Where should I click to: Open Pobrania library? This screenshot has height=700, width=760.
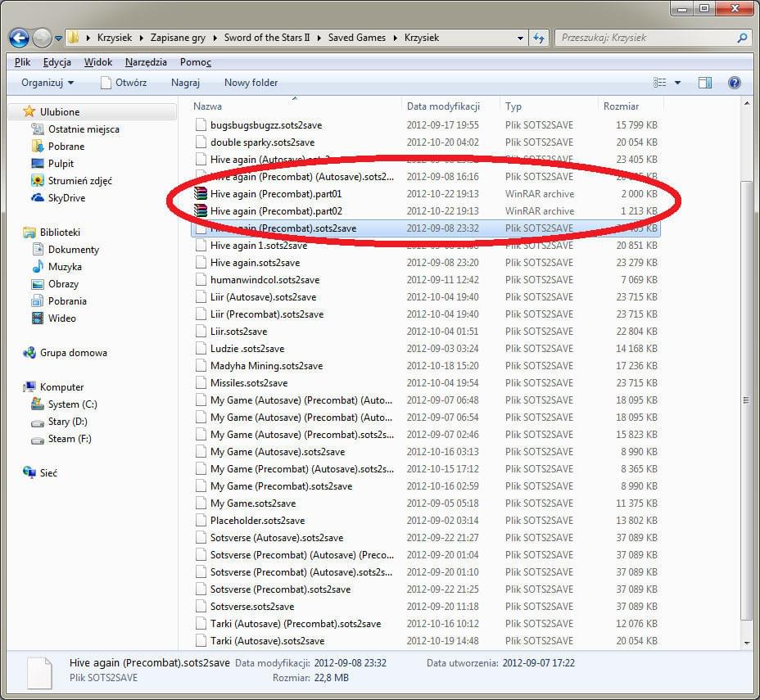[x=59, y=301]
